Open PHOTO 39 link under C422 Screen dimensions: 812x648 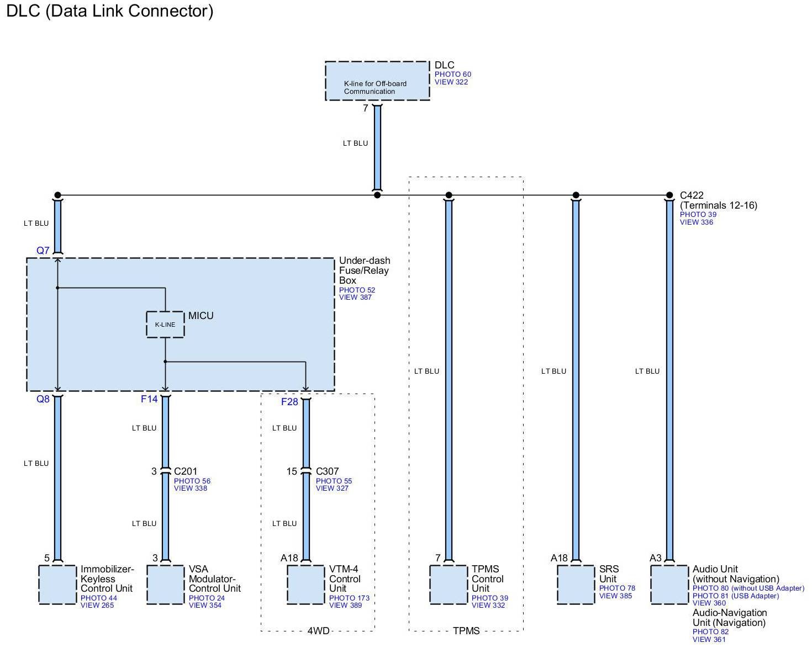(698, 214)
